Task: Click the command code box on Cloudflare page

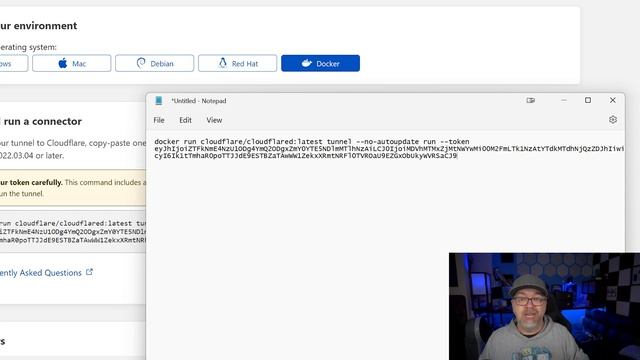Action: pos(73,232)
